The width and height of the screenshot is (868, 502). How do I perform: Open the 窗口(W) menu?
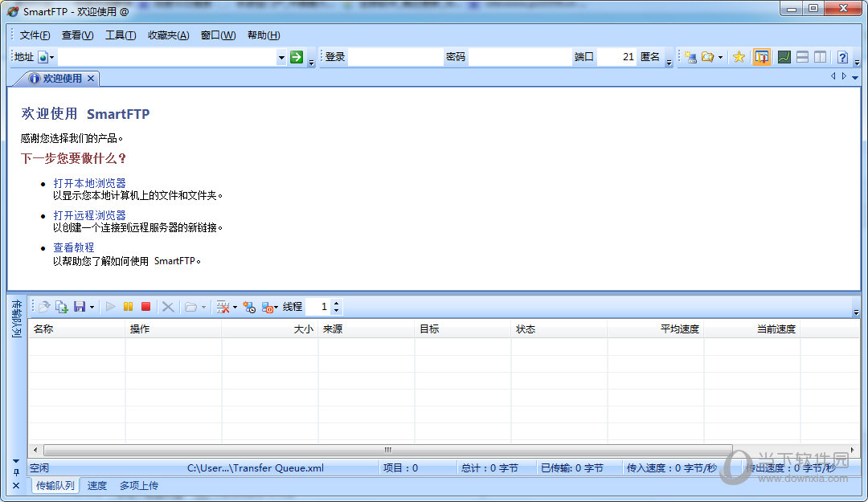click(218, 35)
